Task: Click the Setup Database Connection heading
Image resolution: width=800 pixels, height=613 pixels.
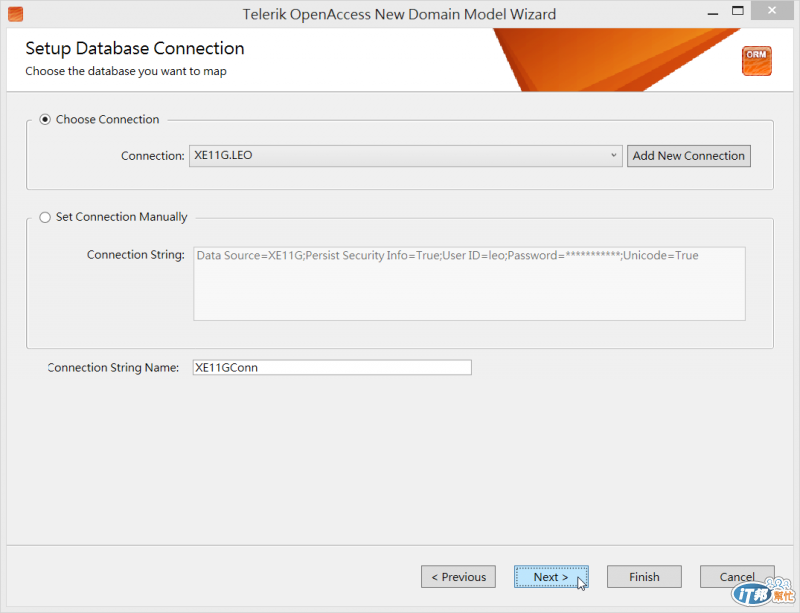Action: point(135,48)
